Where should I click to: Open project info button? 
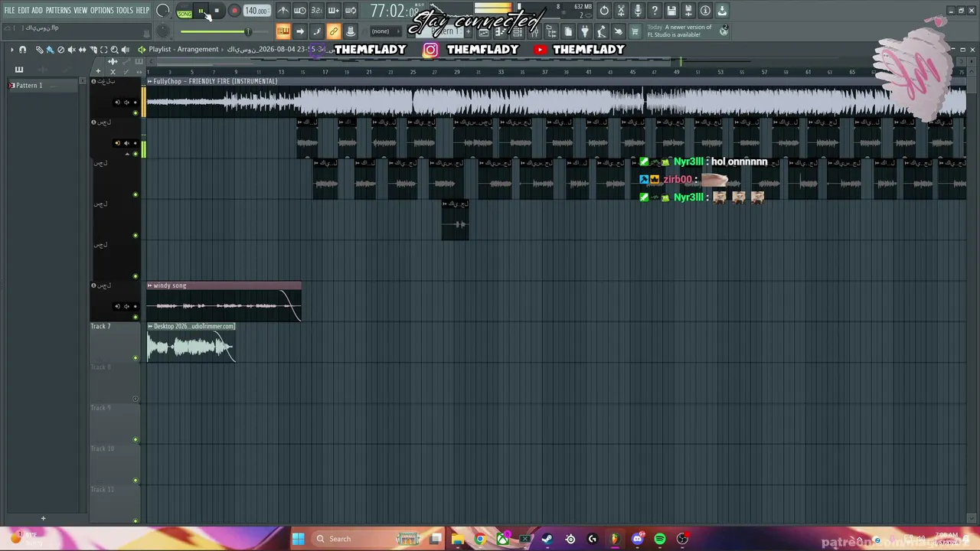point(705,11)
